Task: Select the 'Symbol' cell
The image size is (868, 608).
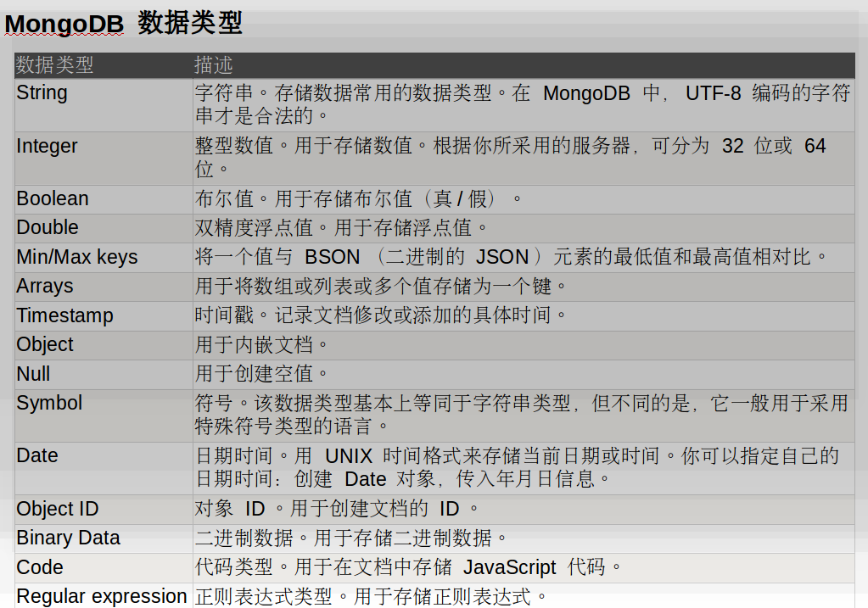Action: 104,416
